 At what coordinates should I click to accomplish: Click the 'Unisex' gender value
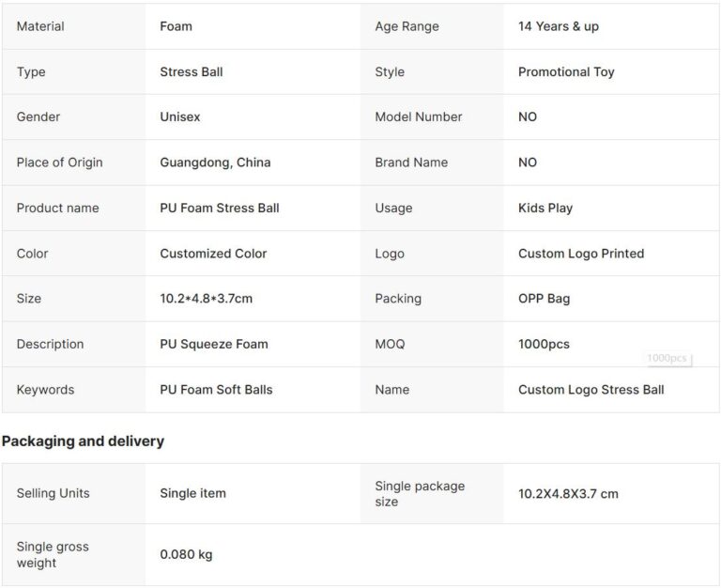[x=180, y=116]
